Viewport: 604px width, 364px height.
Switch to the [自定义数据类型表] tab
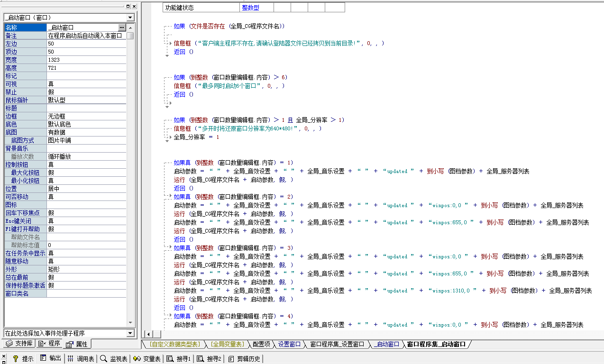175,344
